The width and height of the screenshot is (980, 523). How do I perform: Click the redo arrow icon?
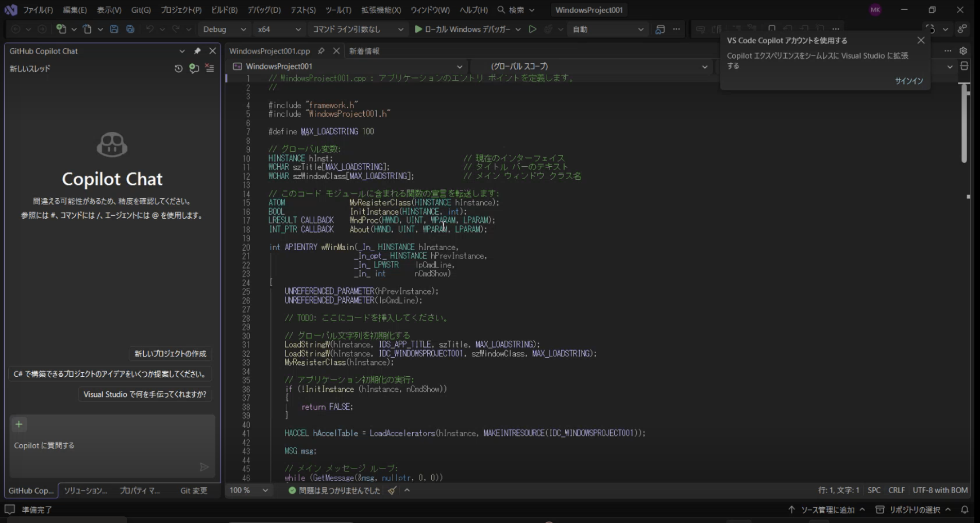[x=176, y=29]
